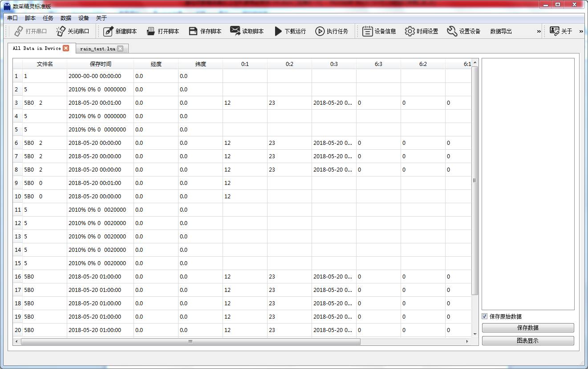Open the 数据 menu
The height and width of the screenshot is (369, 588).
pyautogui.click(x=66, y=18)
